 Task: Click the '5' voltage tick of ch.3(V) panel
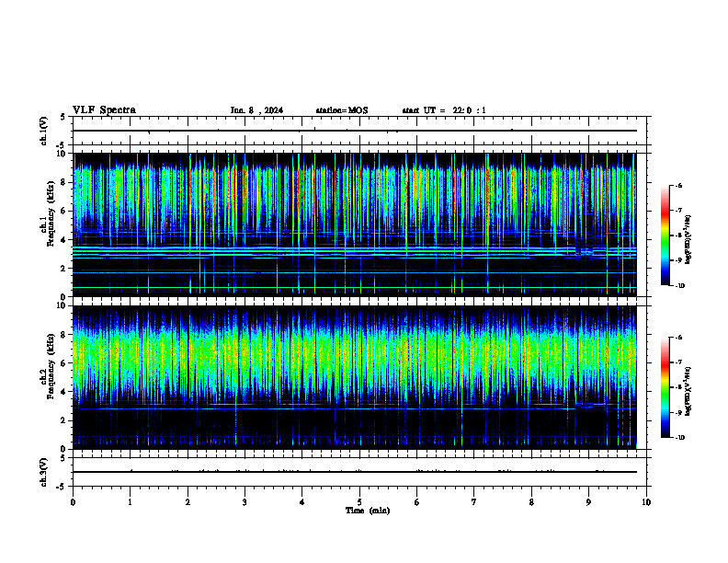tap(63, 458)
